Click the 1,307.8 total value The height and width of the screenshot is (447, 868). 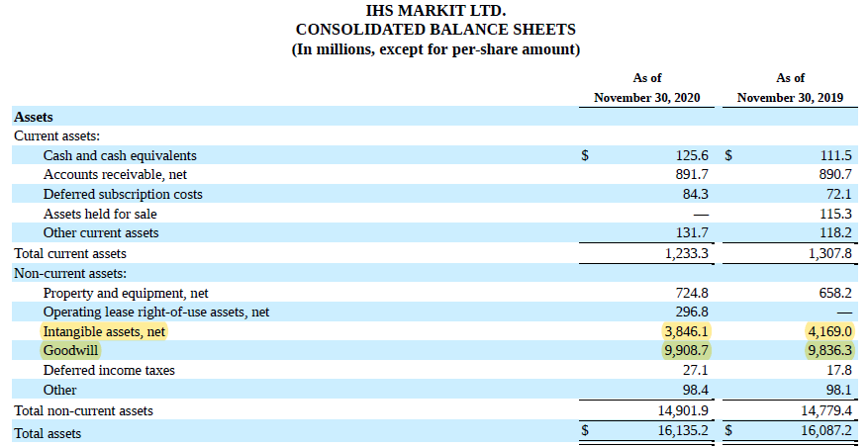click(x=830, y=254)
